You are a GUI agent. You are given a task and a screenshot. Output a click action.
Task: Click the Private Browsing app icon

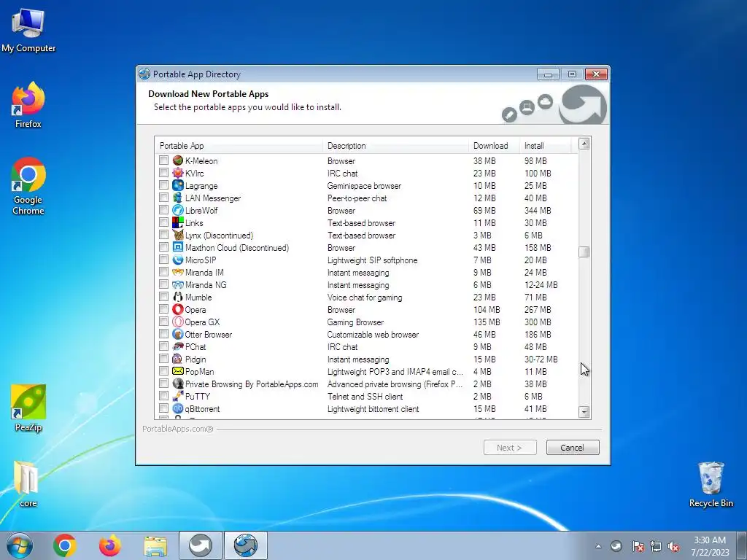[x=178, y=384]
